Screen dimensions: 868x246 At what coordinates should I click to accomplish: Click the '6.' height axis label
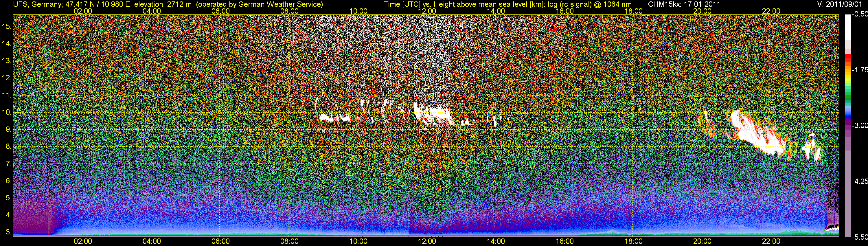tap(8, 181)
